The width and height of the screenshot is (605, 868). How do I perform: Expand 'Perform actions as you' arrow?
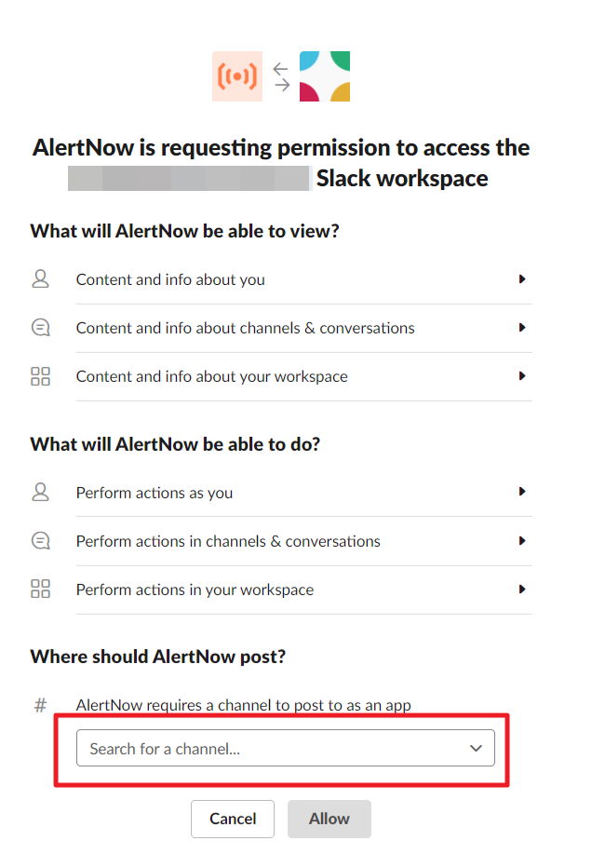(x=522, y=493)
